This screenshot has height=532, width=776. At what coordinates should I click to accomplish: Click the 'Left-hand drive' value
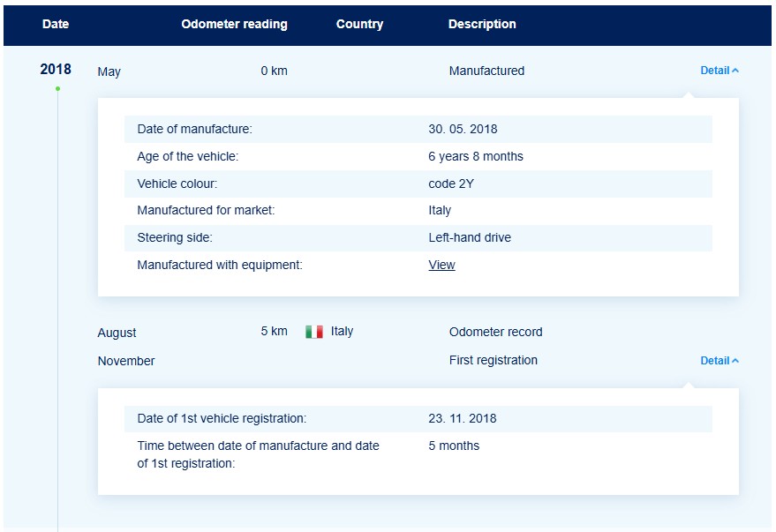(470, 238)
